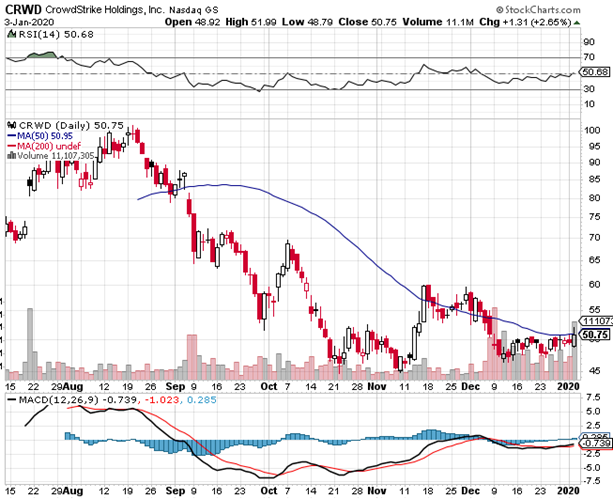Screen dimensions: 613x499
Task: Click the RSI(14) indicator legend icon
Action: click(11, 34)
